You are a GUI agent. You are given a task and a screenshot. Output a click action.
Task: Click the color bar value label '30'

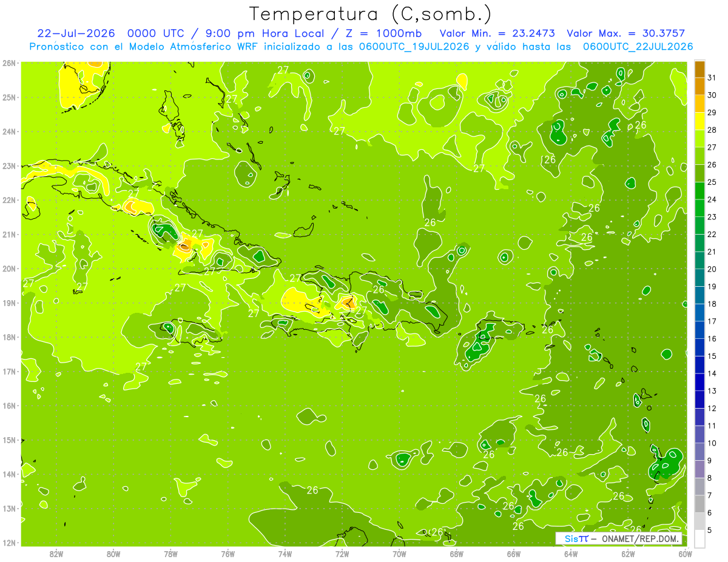pyautogui.click(x=712, y=95)
